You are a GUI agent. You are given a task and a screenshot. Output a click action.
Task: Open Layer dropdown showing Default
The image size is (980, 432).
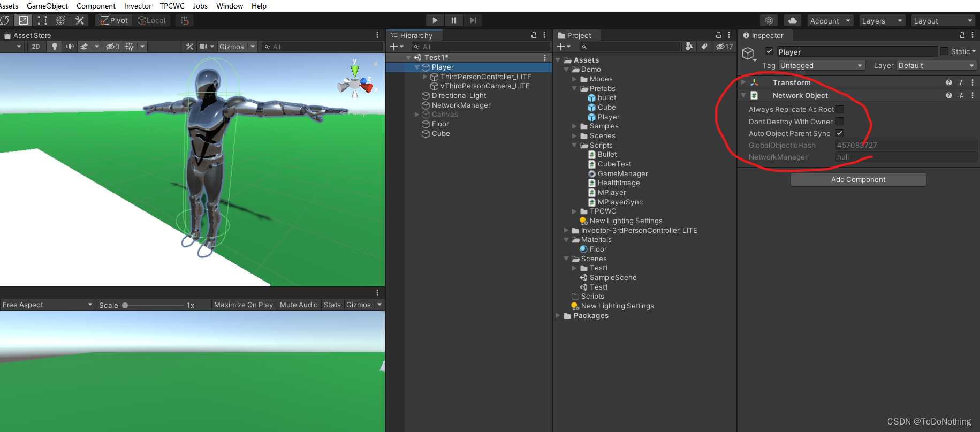point(937,65)
